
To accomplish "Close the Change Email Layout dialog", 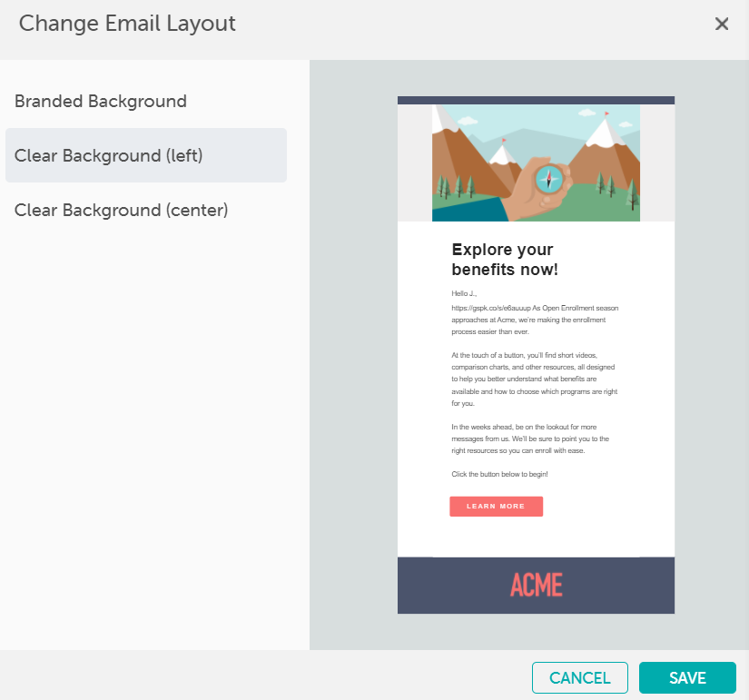I will 722,25.
